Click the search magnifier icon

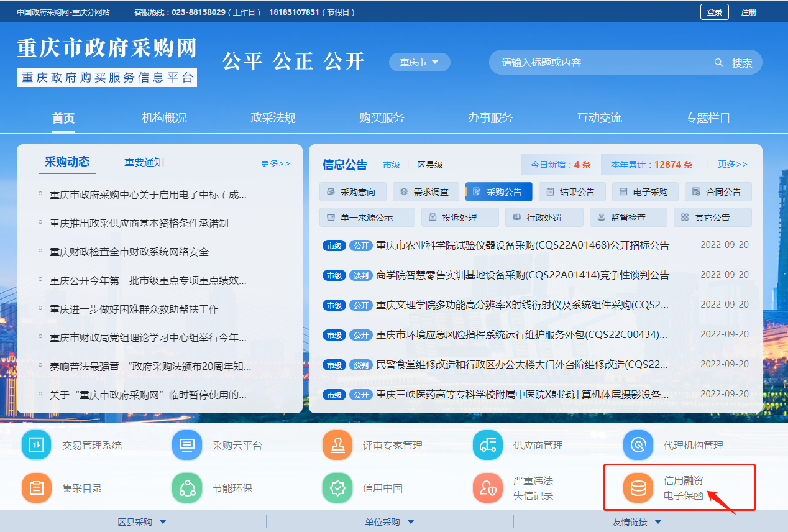click(719, 63)
